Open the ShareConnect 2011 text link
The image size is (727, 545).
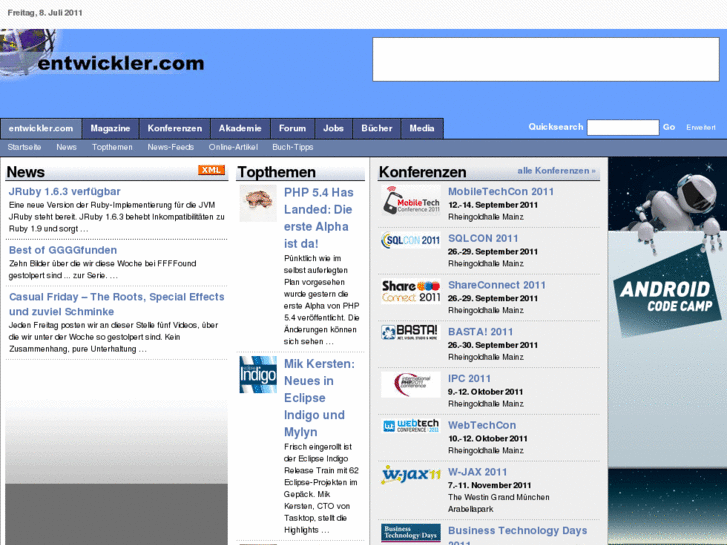point(497,285)
